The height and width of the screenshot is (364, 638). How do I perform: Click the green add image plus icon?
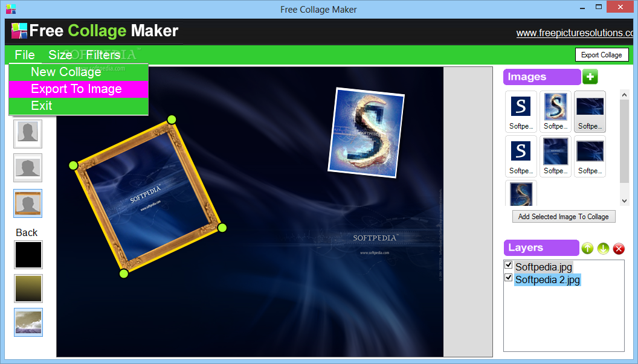click(590, 77)
